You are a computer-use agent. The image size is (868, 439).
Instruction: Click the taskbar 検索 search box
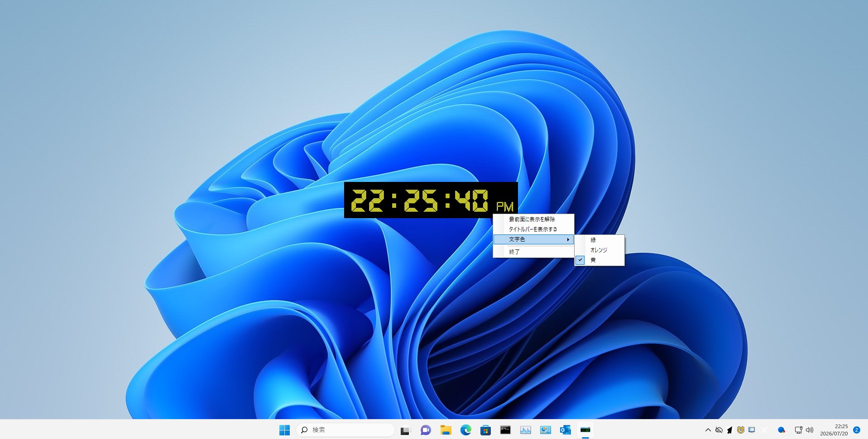click(x=345, y=430)
